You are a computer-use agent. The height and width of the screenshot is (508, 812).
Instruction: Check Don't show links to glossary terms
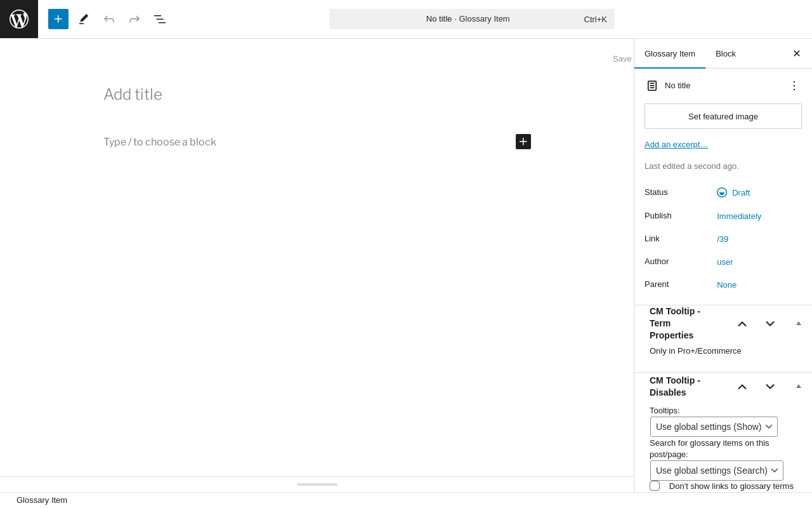click(x=655, y=486)
